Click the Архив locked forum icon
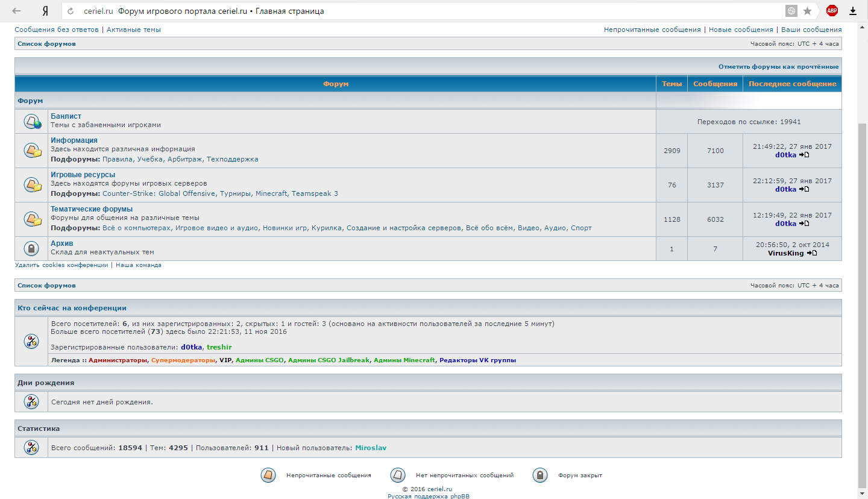Screen dimensions: 868x499 (31, 248)
